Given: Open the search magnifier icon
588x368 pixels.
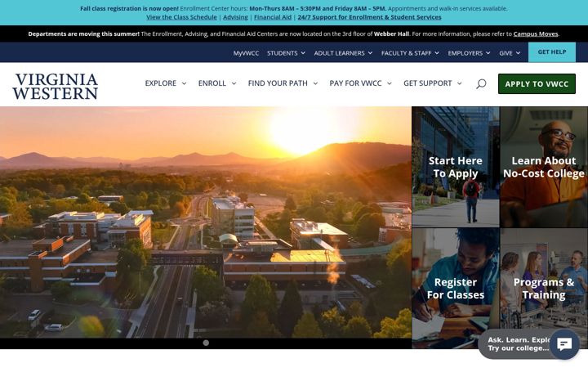Looking at the screenshot, I should (481, 83).
